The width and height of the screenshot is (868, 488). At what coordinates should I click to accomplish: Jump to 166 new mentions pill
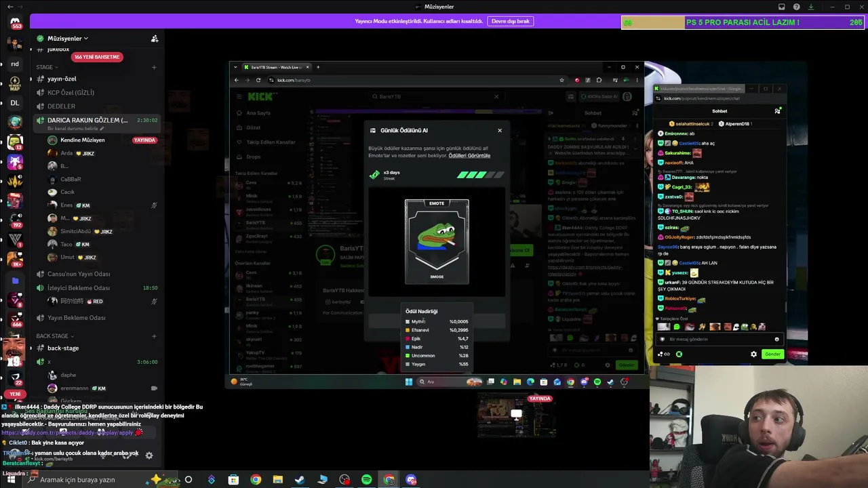click(97, 57)
